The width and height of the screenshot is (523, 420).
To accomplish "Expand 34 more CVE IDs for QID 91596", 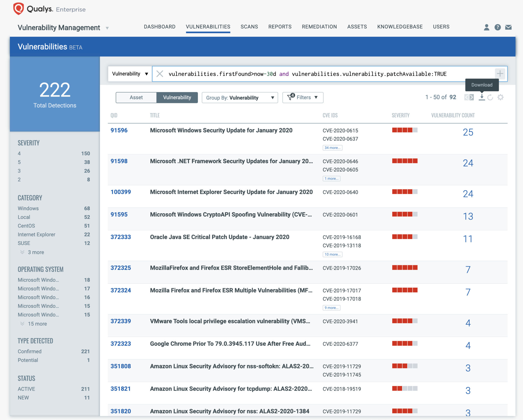I will 332,148.
